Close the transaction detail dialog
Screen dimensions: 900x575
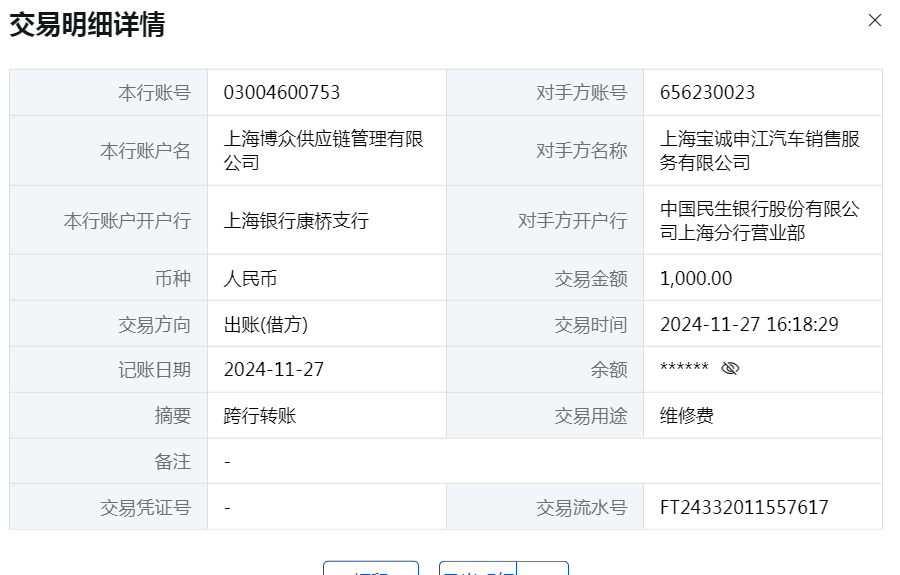click(875, 20)
